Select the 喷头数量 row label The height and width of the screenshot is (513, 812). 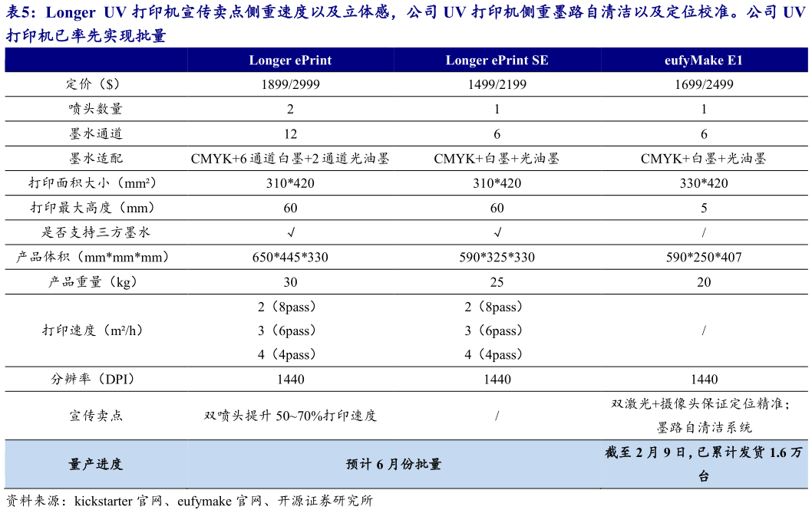96,109
